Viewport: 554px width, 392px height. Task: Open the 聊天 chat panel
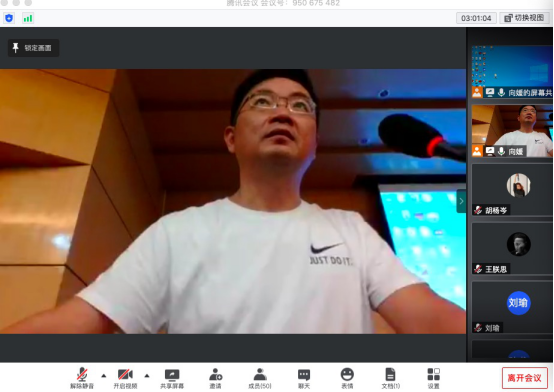(x=304, y=378)
